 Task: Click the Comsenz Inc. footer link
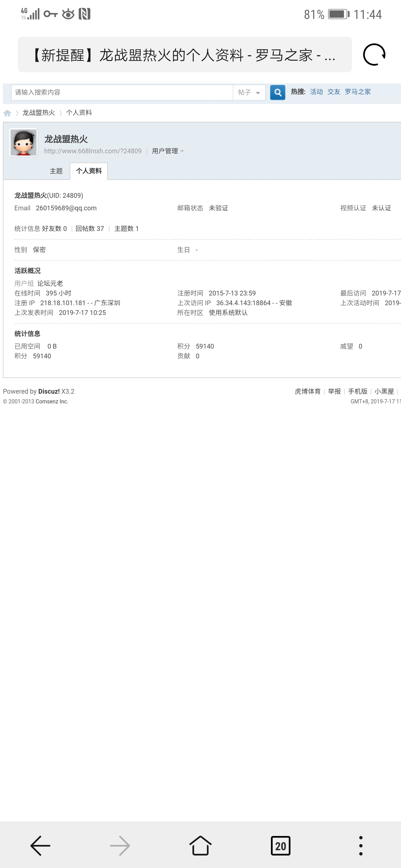tap(52, 401)
